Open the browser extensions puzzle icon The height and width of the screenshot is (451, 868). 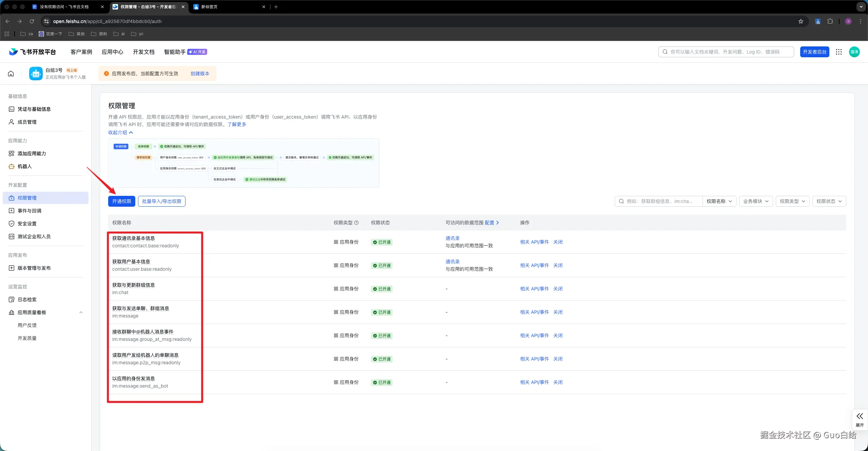click(x=830, y=21)
